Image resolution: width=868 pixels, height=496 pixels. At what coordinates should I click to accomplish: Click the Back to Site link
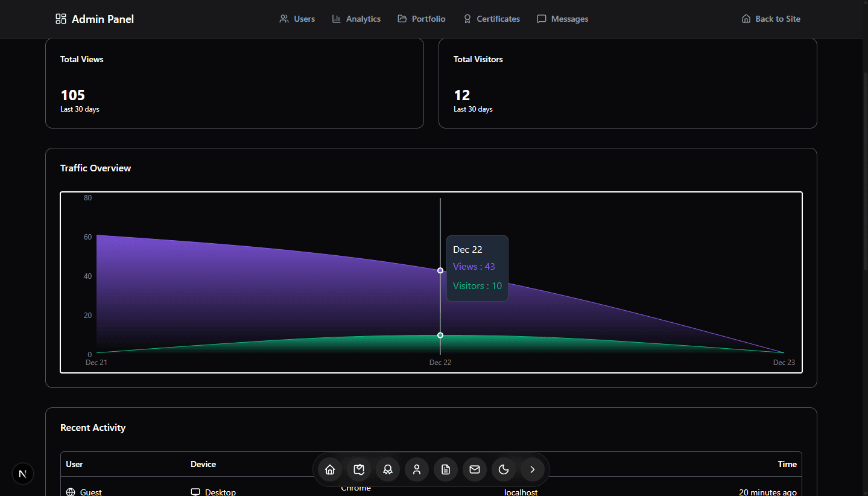pos(771,19)
